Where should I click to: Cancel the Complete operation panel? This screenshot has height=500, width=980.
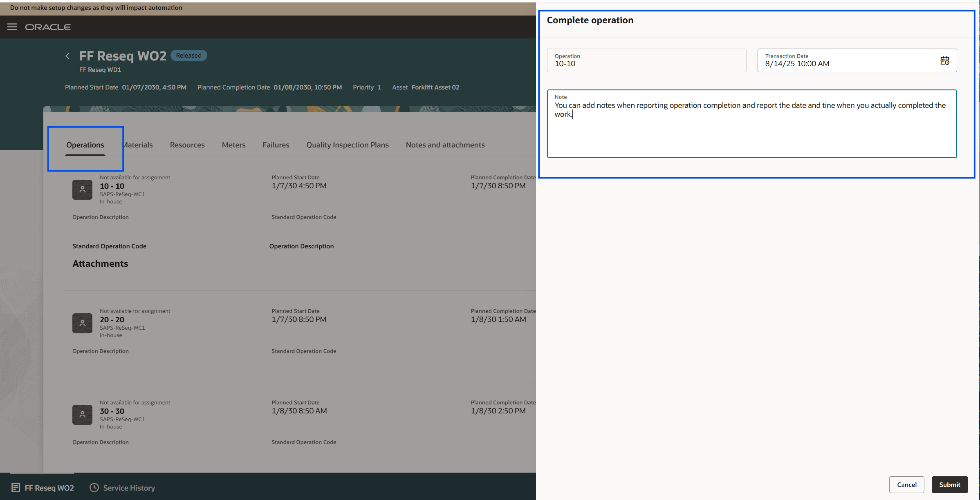tap(907, 484)
